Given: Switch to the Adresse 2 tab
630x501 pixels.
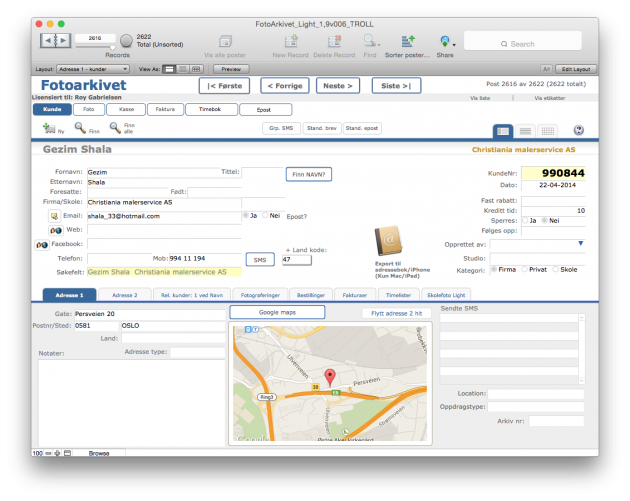Looking at the screenshot, I should 125,295.
